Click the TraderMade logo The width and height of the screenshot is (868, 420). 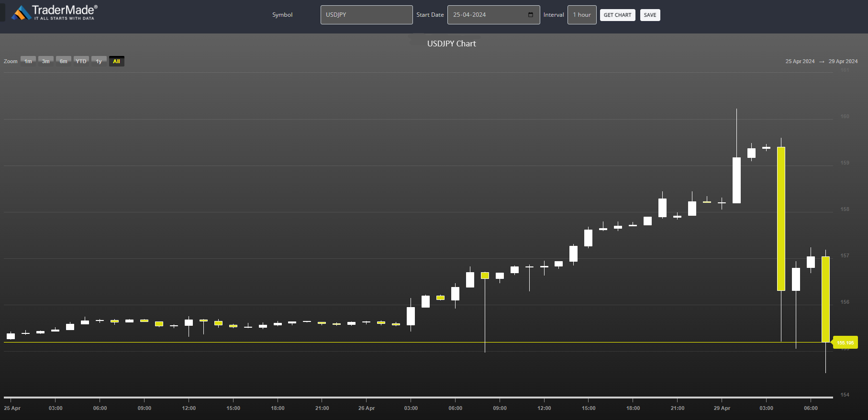pos(55,12)
